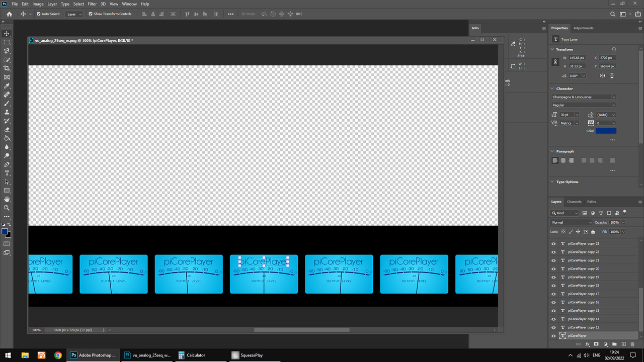This screenshot has height=362, width=644.
Task: Collapse the Paragraph section
Action: click(552, 151)
